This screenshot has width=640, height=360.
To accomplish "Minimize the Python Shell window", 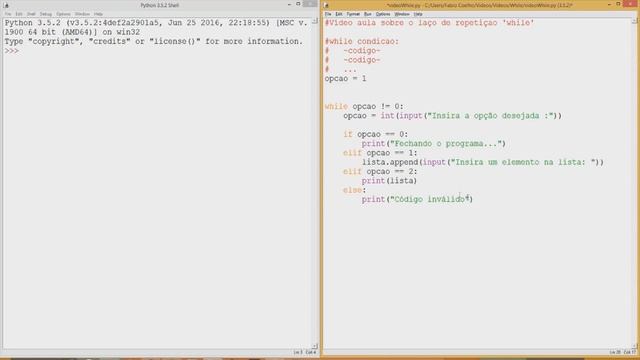I will click(x=289, y=4).
